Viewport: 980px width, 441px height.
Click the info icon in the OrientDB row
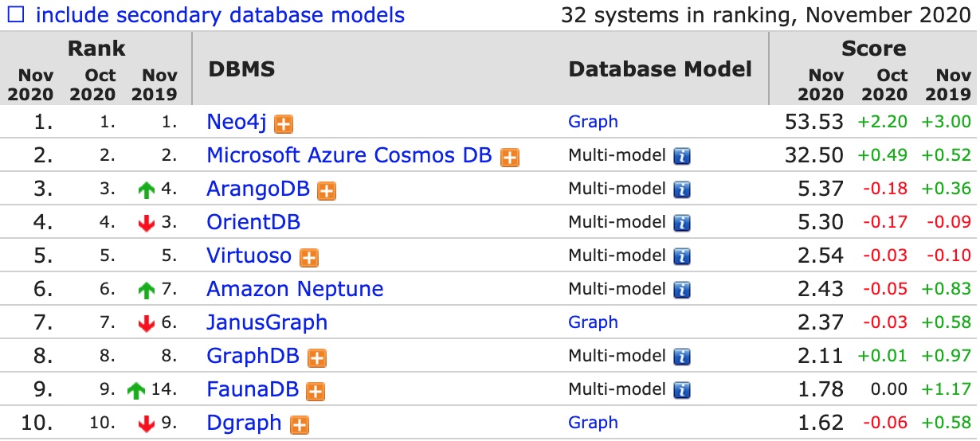point(682,223)
